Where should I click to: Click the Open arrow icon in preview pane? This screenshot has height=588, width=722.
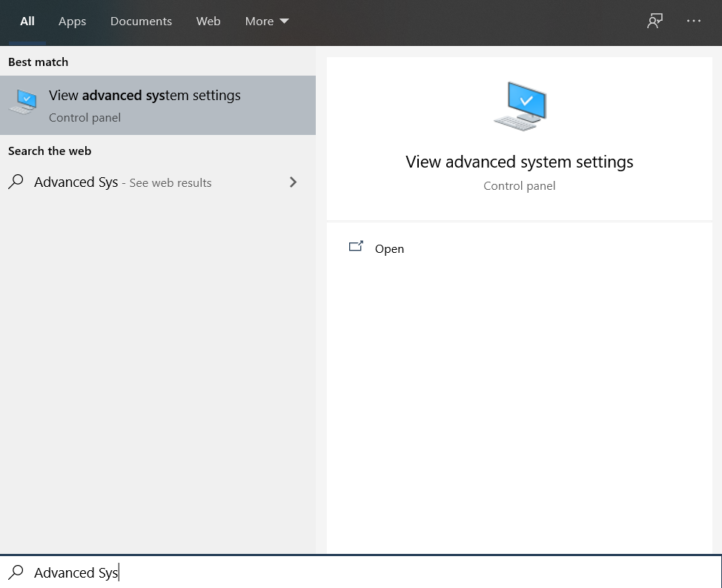(x=357, y=247)
